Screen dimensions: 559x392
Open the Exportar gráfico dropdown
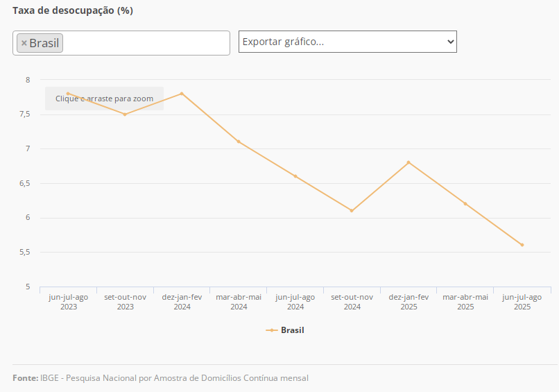coord(347,42)
